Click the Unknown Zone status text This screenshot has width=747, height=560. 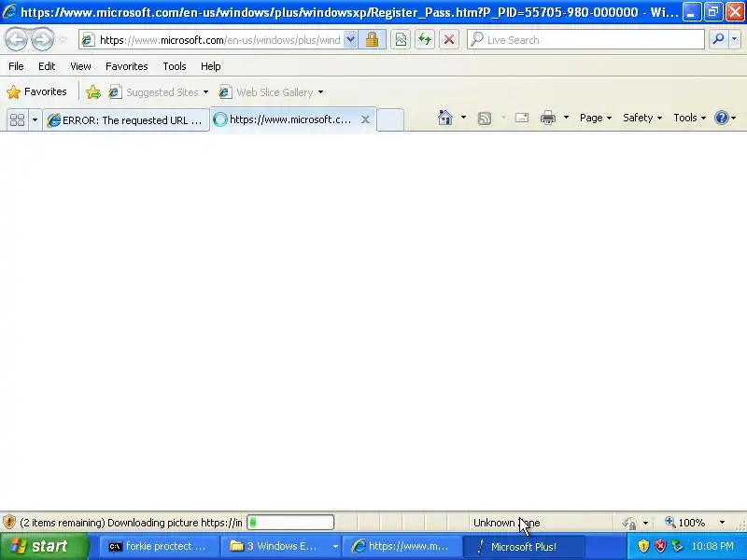(506, 523)
